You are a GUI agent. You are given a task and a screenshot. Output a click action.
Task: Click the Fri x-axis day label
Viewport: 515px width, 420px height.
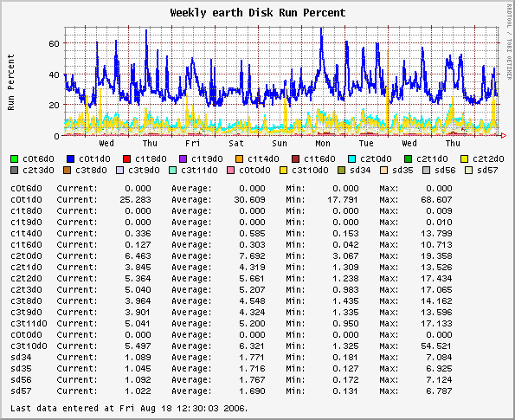[x=192, y=143]
